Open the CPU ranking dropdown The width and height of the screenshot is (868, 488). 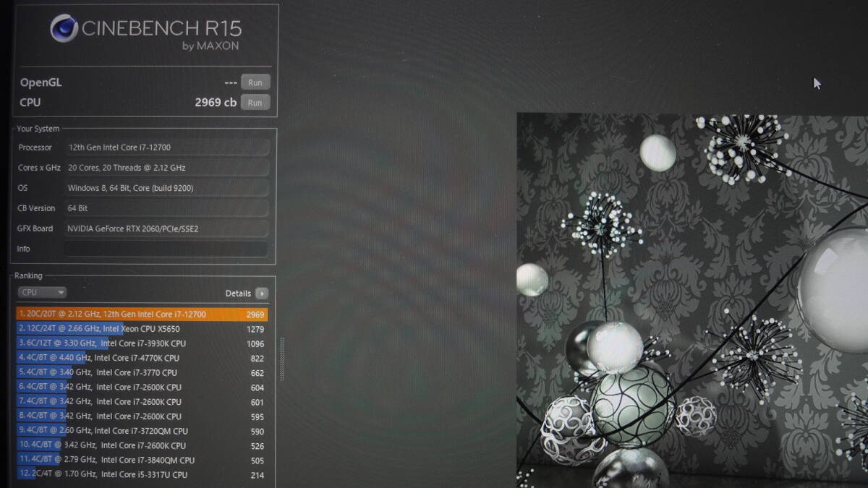(x=42, y=293)
